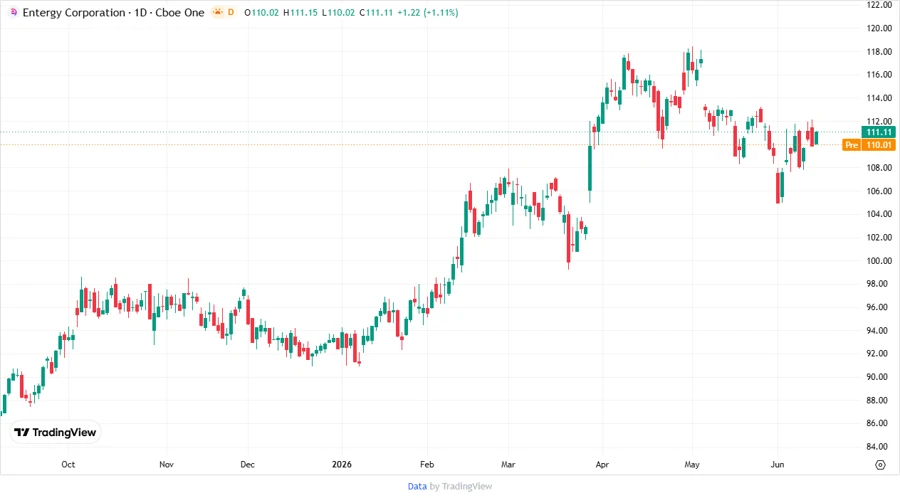Click the pre-market price label 110.01
900x498 pixels.
879,145
